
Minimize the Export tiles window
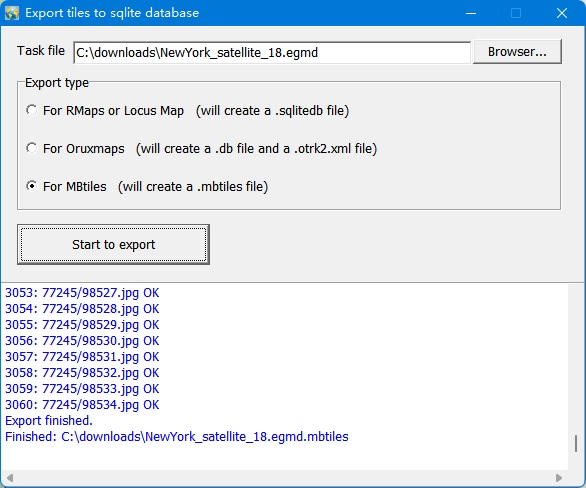471,13
